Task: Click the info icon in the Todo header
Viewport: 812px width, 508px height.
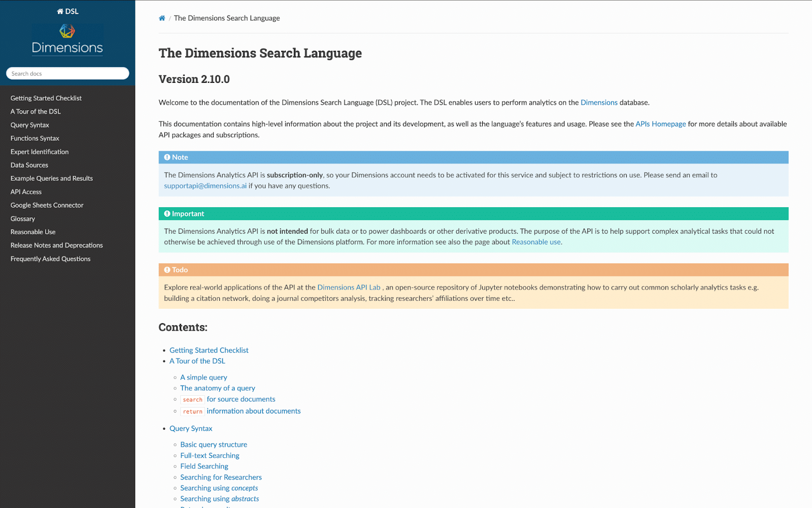Action: pyautogui.click(x=167, y=270)
